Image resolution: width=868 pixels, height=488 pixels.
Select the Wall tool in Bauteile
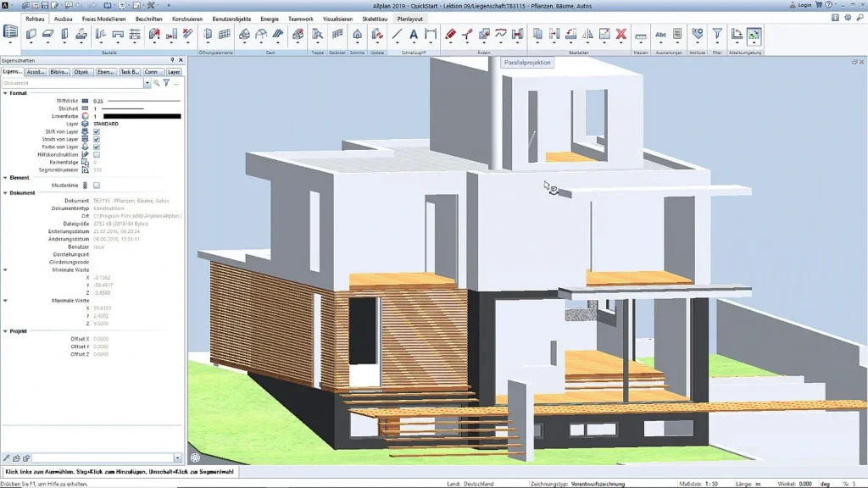(31, 35)
